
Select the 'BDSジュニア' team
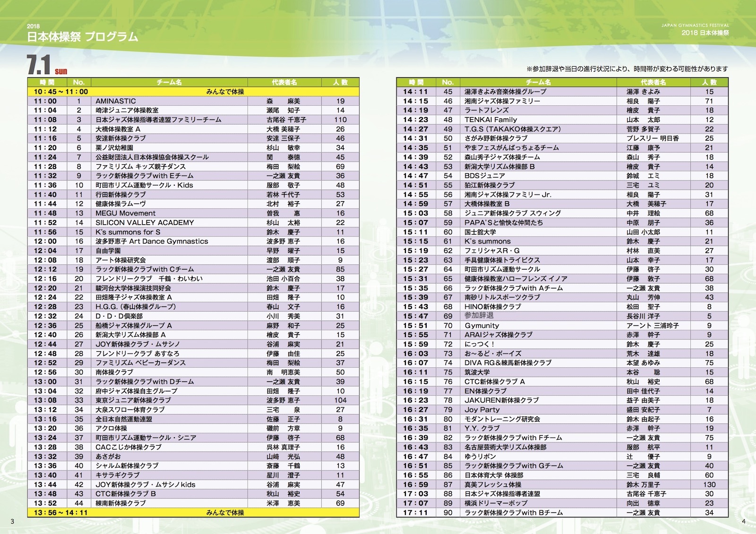click(485, 176)
